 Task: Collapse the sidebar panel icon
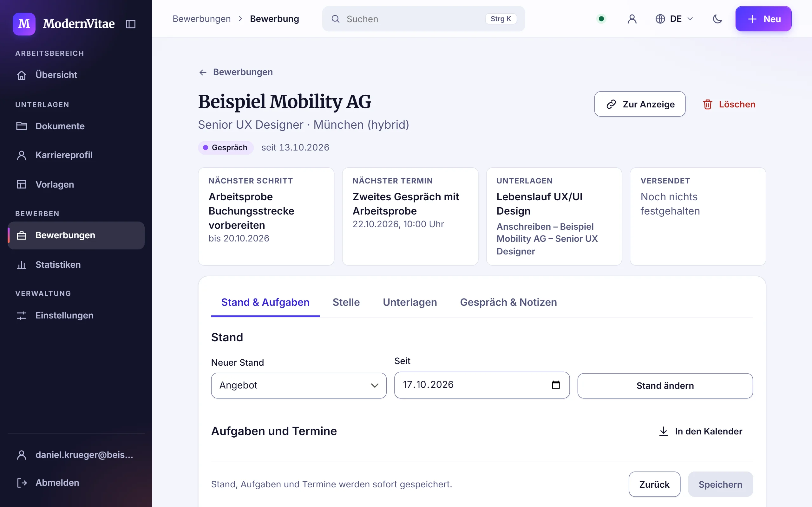(131, 24)
